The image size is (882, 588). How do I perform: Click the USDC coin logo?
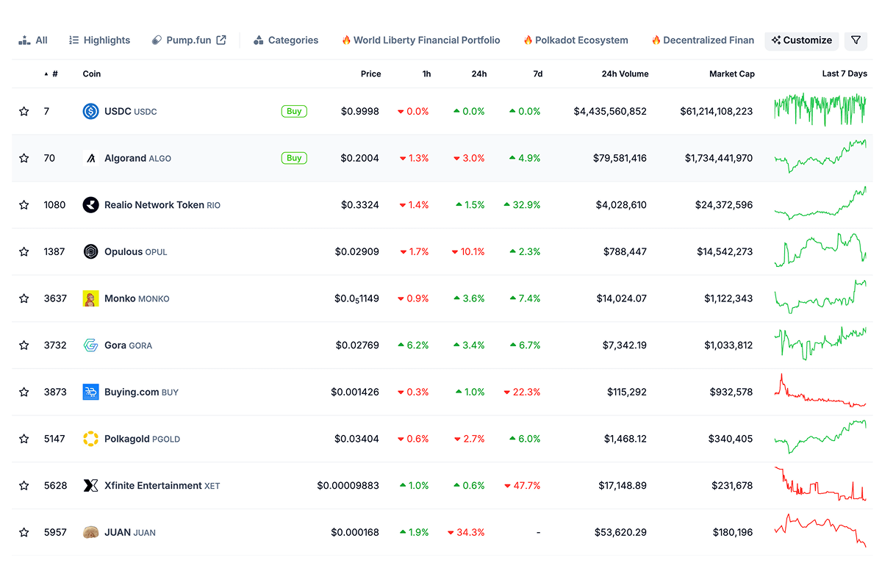[90, 112]
